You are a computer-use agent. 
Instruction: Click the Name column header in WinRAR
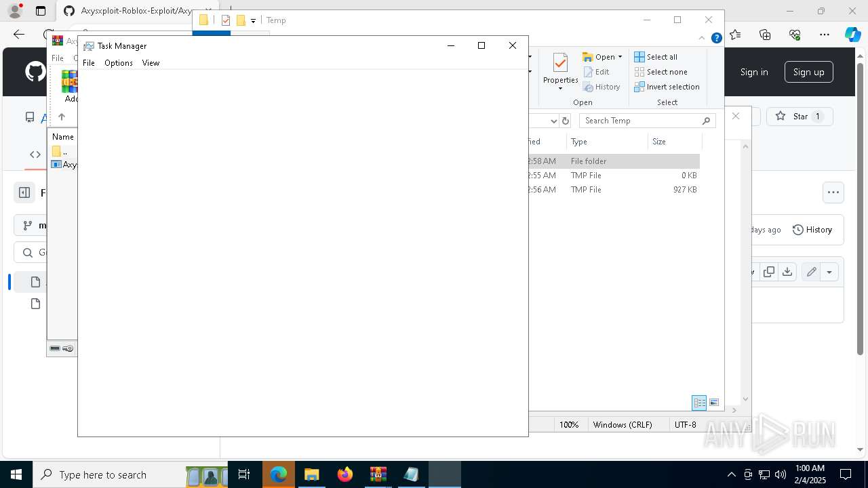click(x=63, y=137)
